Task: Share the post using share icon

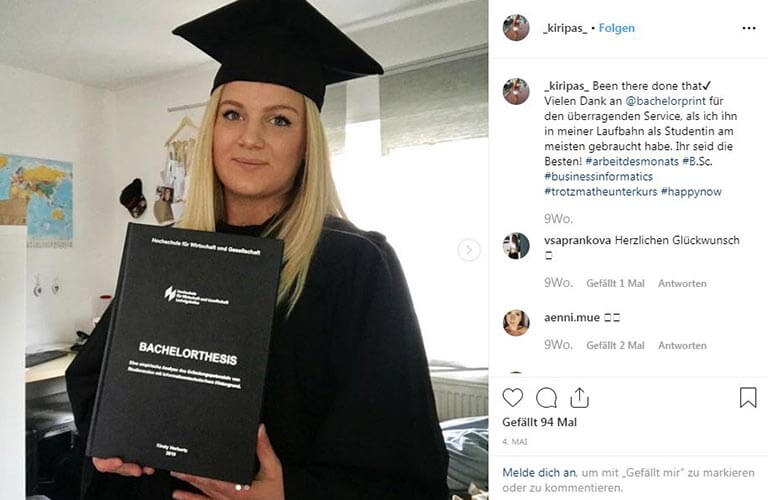Action: 579,398
